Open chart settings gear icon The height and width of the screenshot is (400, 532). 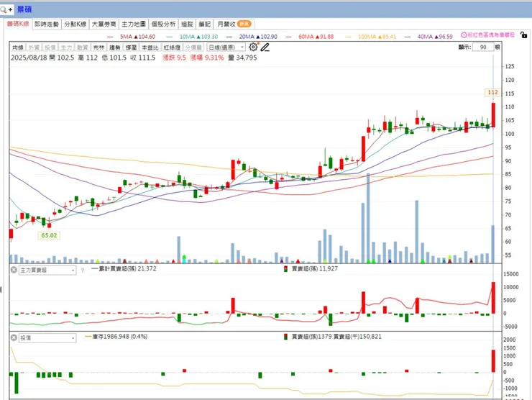(253, 47)
